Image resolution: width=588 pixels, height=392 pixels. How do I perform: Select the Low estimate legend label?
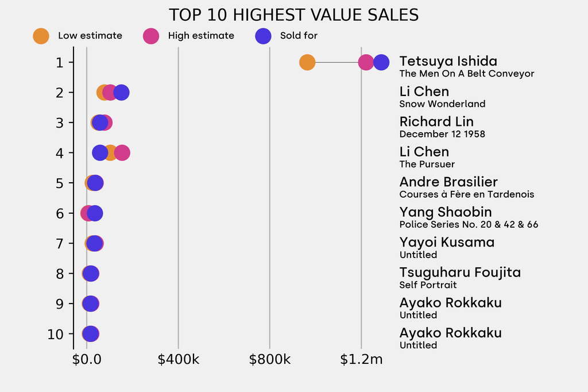coord(90,36)
